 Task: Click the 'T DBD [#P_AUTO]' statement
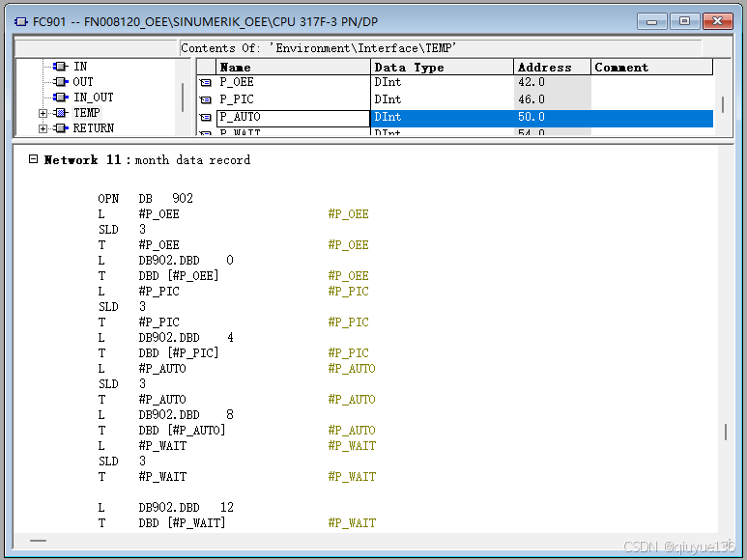(x=161, y=431)
